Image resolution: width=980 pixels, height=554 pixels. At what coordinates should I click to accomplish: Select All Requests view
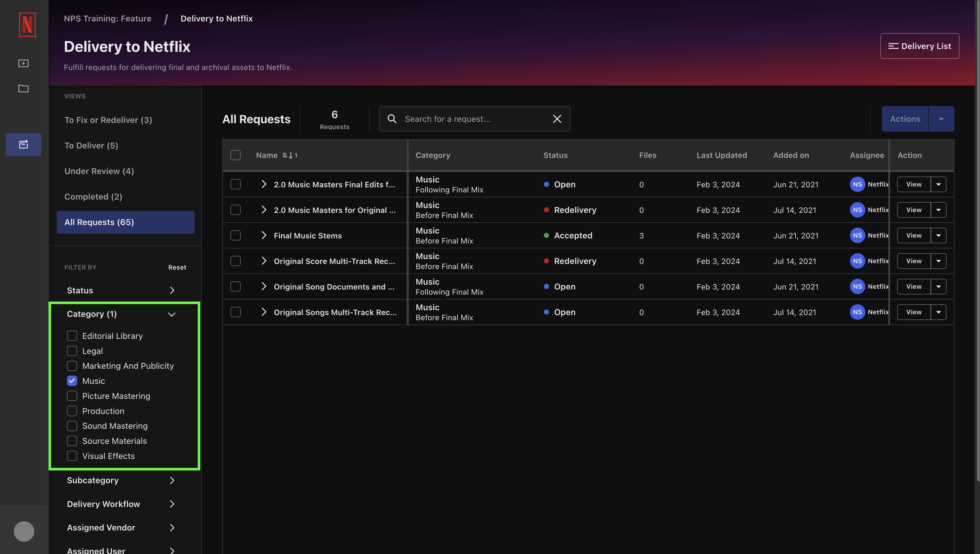[125, 222]
